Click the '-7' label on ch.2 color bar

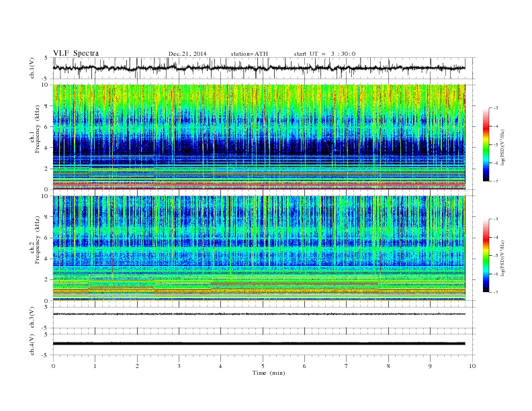496,292
